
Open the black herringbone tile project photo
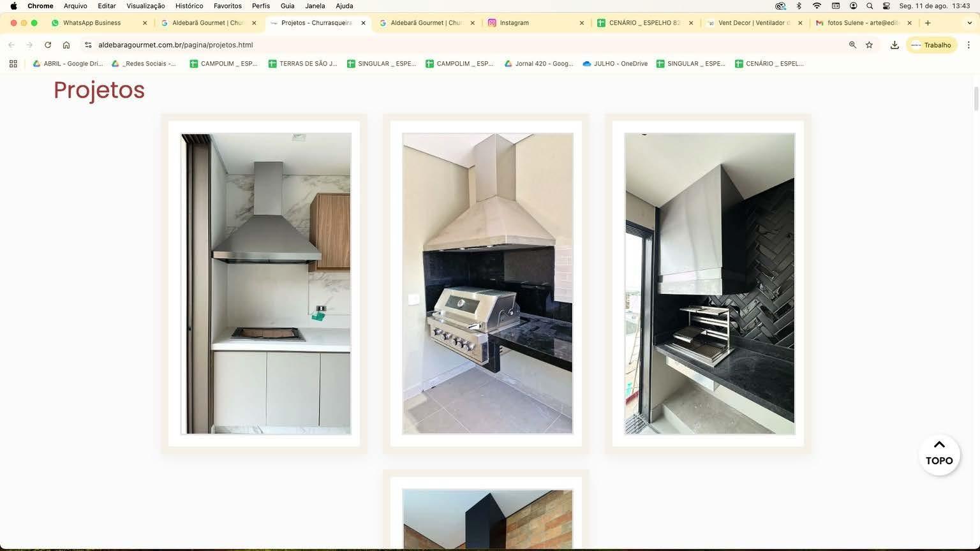(709, 284)
